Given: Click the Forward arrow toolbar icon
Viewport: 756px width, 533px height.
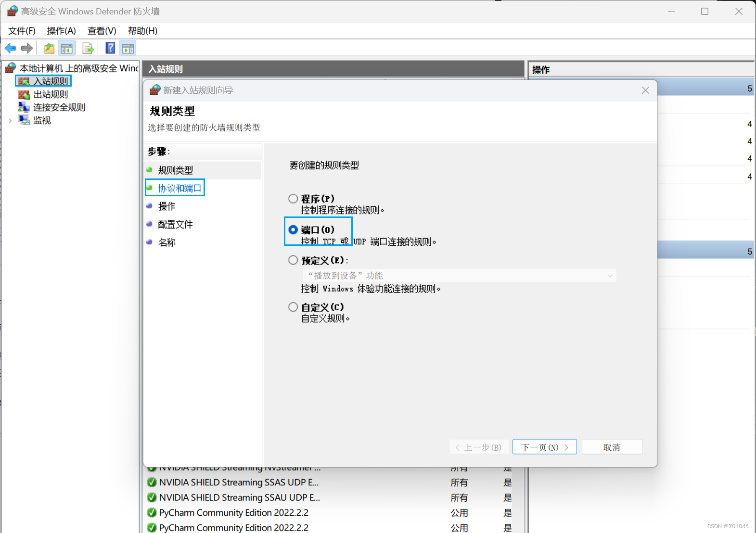Looking at the screenshot, I should (x=27, y=48).
